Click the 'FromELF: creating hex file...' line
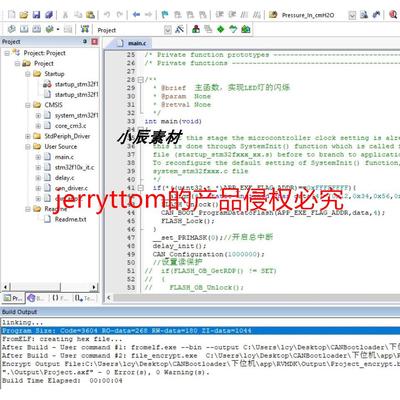The image size is (400, 400). [x=62, y=339]
